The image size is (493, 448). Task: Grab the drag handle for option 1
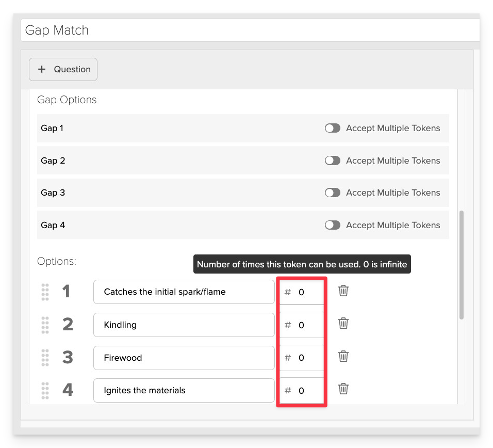coord(45,292)
